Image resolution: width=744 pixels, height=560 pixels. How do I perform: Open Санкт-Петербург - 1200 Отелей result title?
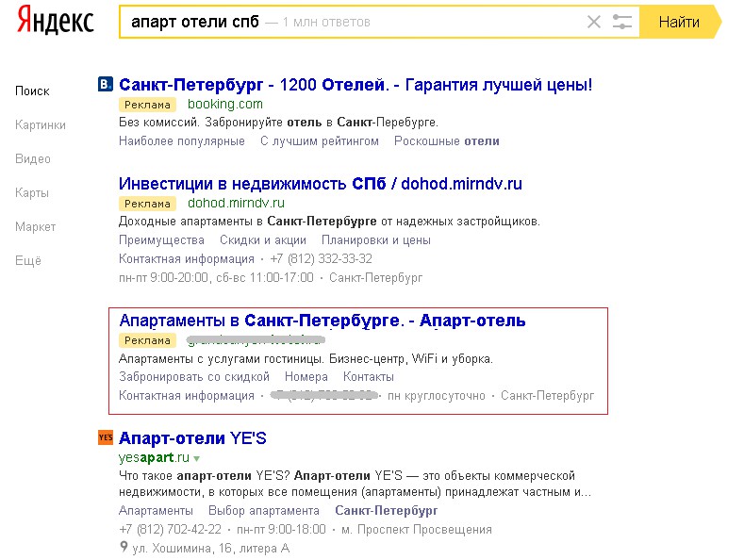(355, 85)
